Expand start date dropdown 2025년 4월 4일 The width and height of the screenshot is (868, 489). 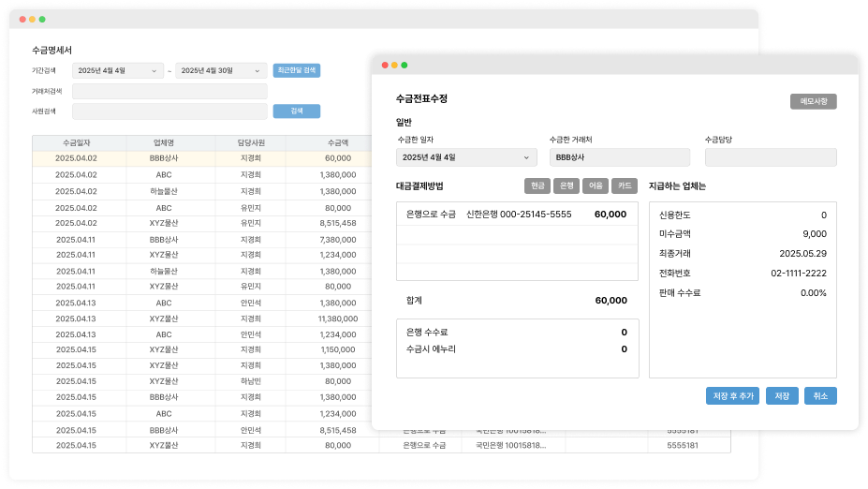118,70
